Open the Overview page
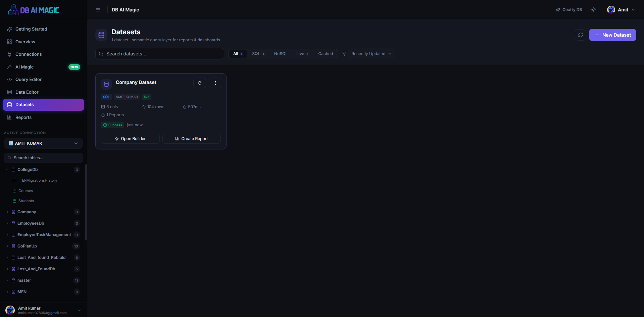 (x=43, y=42)
